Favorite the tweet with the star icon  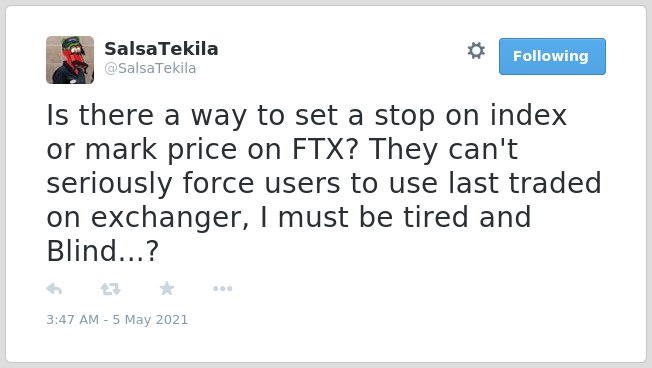click(167, 288)
